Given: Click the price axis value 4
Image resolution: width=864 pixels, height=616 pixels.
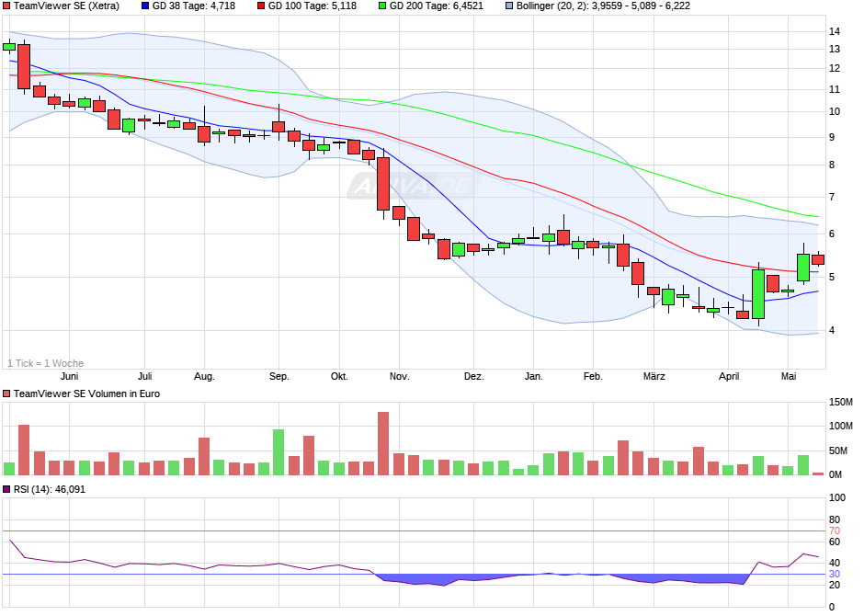Looking at the screenshot, I should (832, 330).
